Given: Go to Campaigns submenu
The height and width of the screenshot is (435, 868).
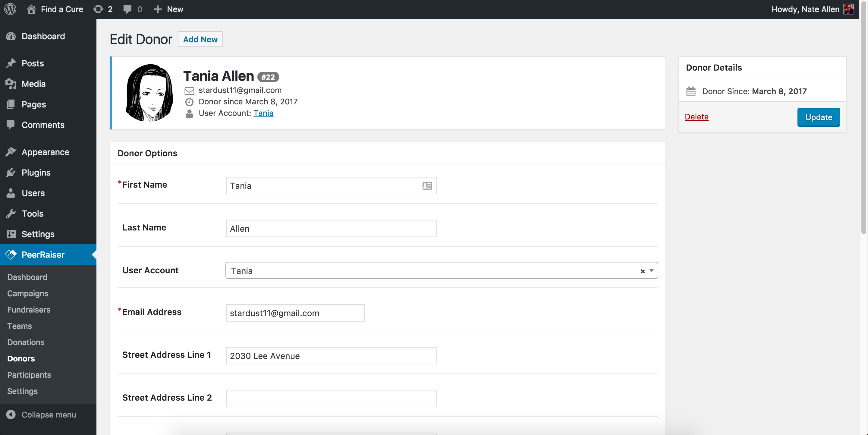Looking at the screenshot, I should pos(28,294).
